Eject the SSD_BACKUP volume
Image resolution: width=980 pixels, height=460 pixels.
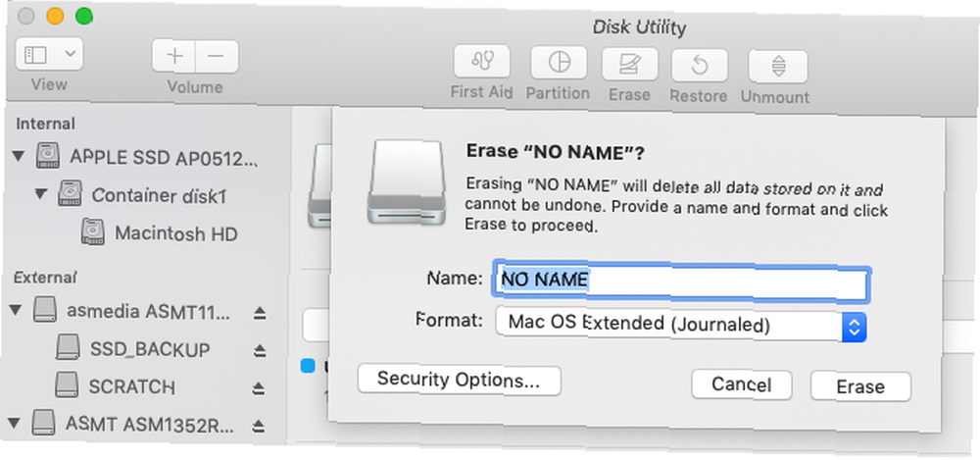tap(260, 351)
